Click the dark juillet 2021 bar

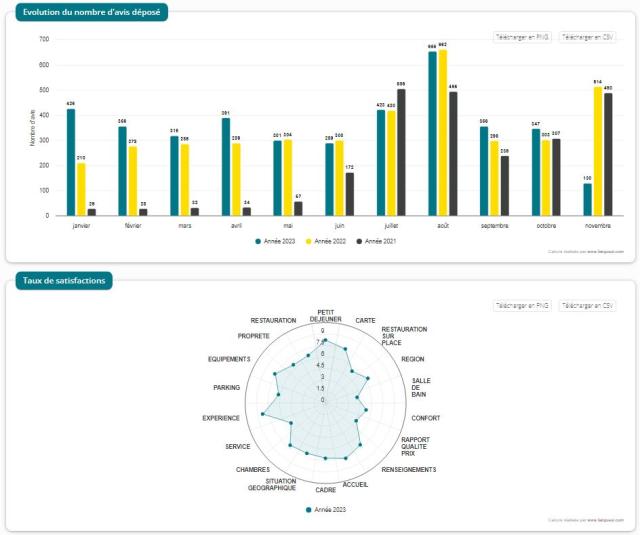(x=401, y=152)
